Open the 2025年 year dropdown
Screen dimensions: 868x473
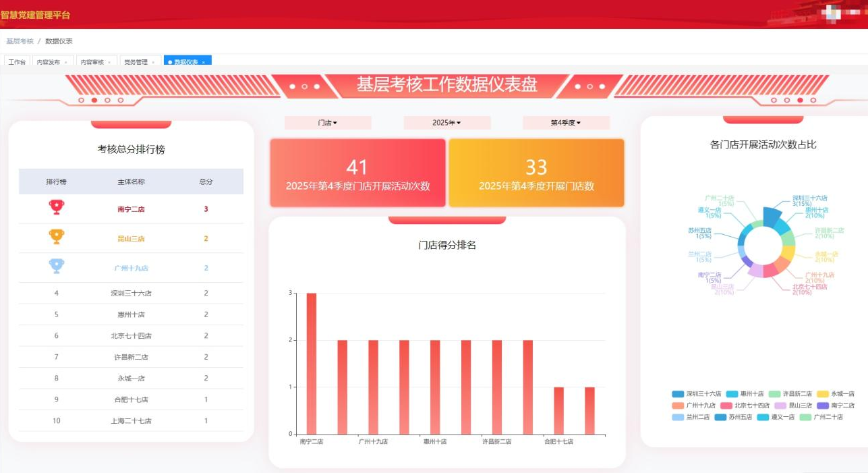[x=446, y=123]
